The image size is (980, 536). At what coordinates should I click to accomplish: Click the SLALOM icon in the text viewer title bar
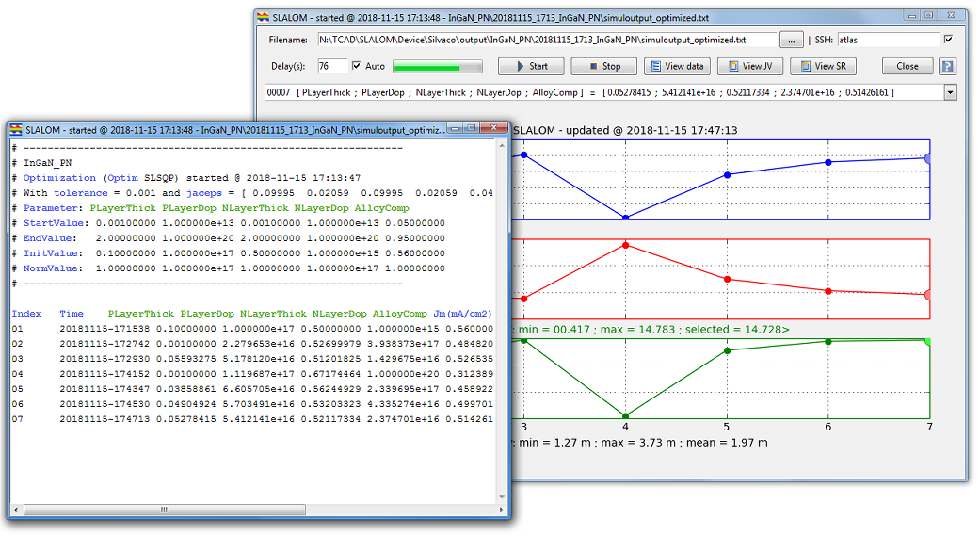coord(16,130)
